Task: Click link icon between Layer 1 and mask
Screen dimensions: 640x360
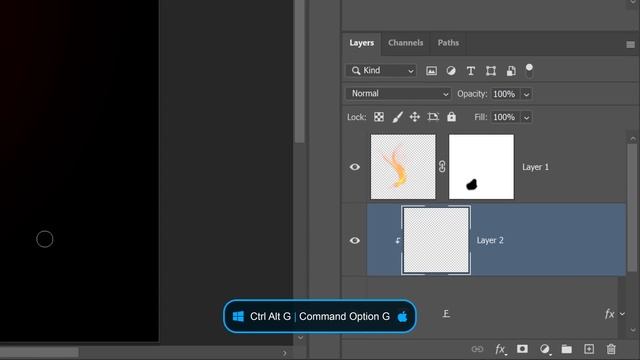Action: (x=442, y=167)
